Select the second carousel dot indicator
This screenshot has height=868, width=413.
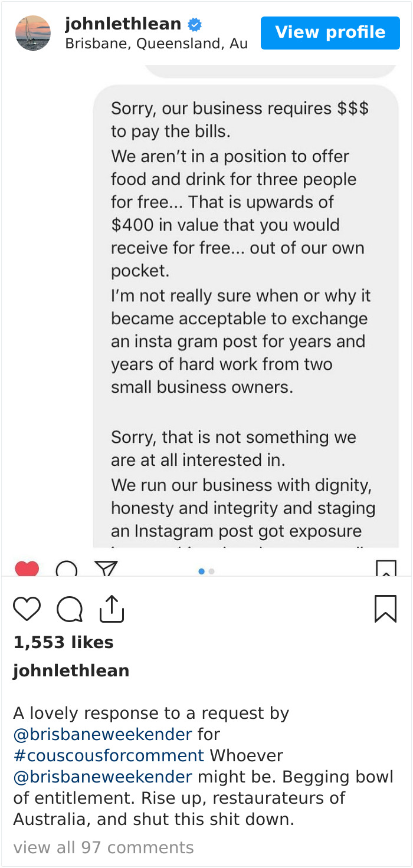pos(211,571)
